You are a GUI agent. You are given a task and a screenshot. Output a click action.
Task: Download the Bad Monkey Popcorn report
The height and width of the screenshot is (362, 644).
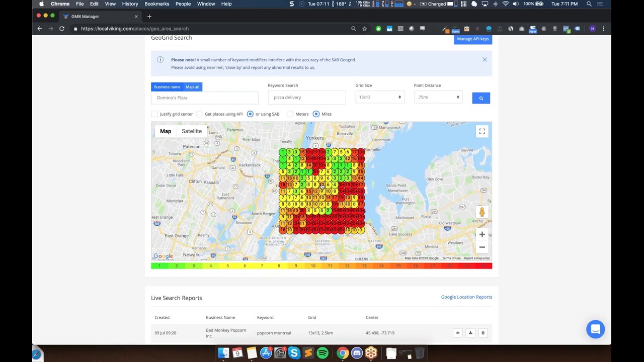pos(470,333)
